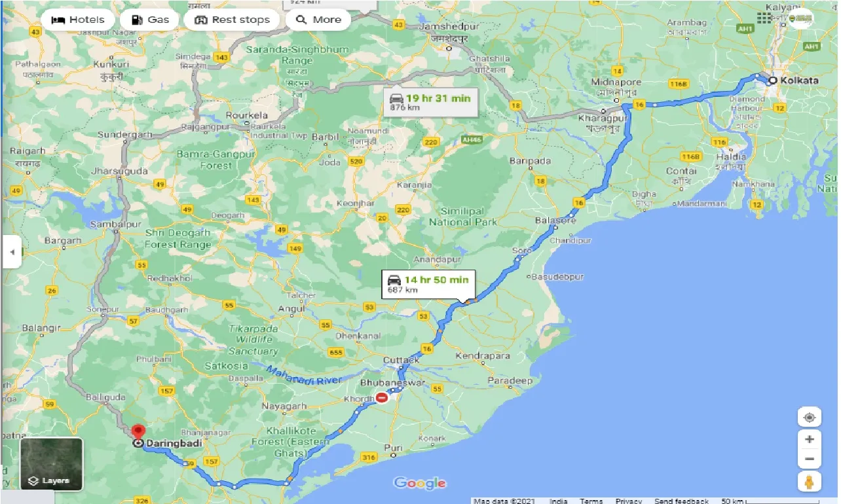Open the Send feedback link
Viewport: 841px width, 504px height.
681,501
